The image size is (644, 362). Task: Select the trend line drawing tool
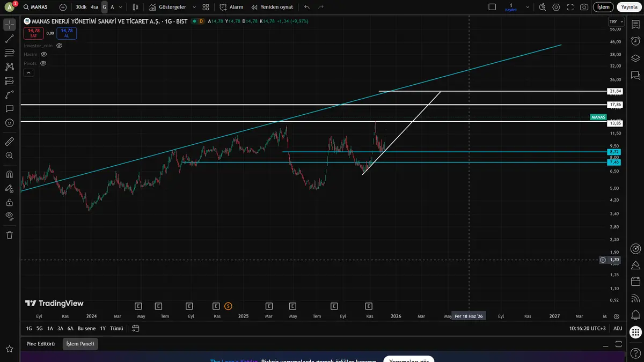click(x=9, y=39)
